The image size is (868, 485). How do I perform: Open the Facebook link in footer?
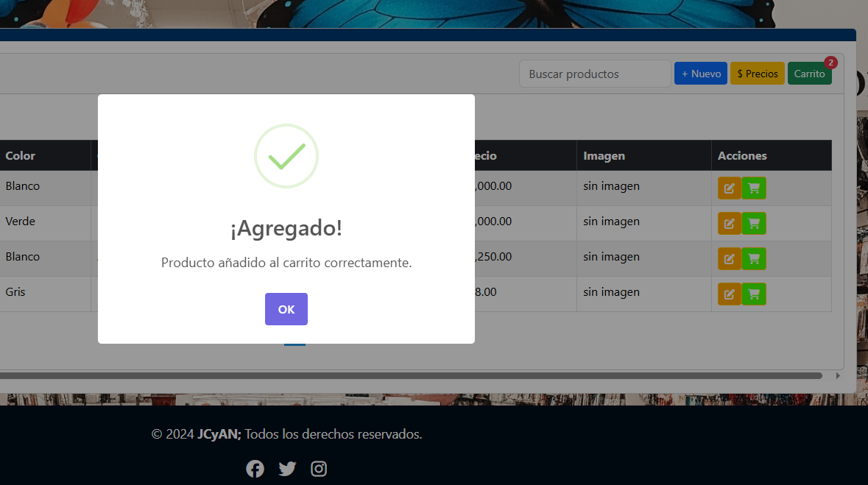click(x=255, y=469)
